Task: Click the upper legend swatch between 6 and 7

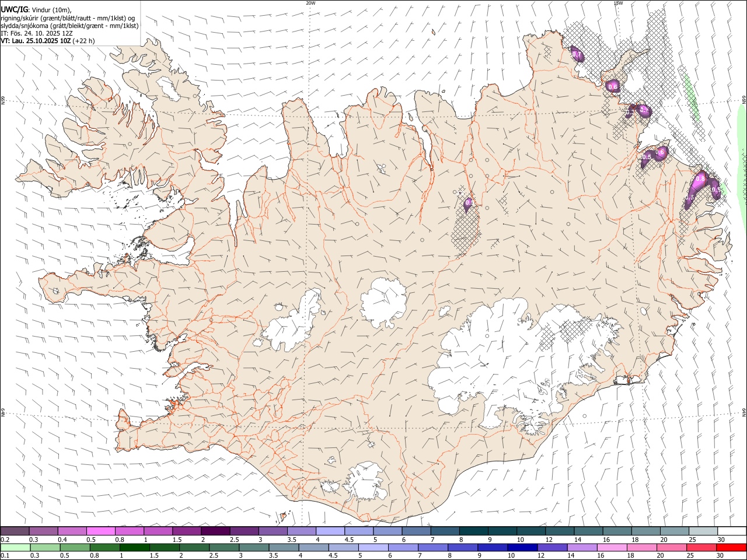Action: 416,531
